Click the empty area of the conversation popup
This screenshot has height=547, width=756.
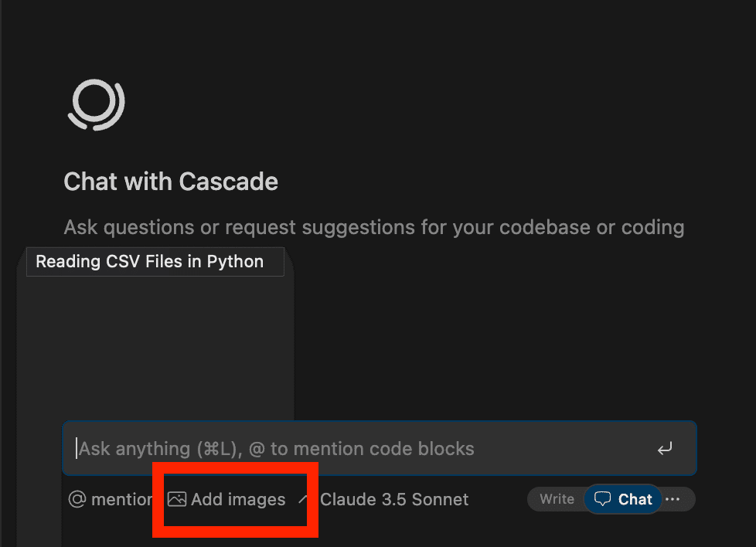click(155, 348)
